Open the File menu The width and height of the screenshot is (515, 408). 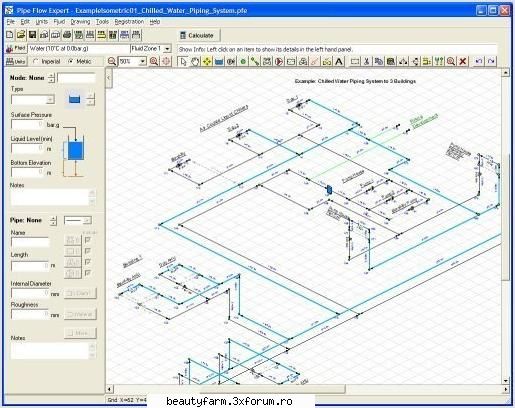tap(11, 22)
